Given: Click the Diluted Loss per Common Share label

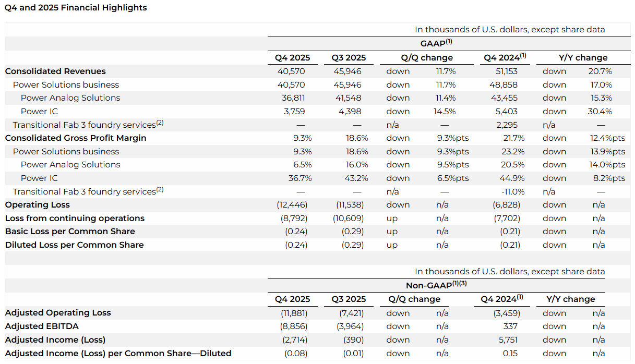Looking at the screenshot, I should 74,245.
